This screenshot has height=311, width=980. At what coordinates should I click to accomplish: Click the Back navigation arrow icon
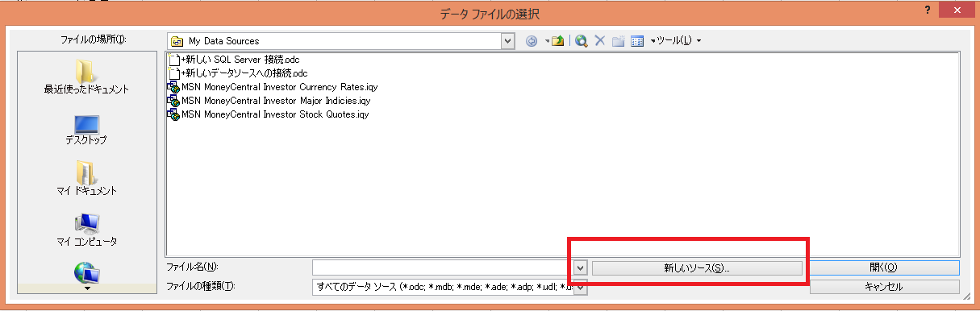click(532, 40)
